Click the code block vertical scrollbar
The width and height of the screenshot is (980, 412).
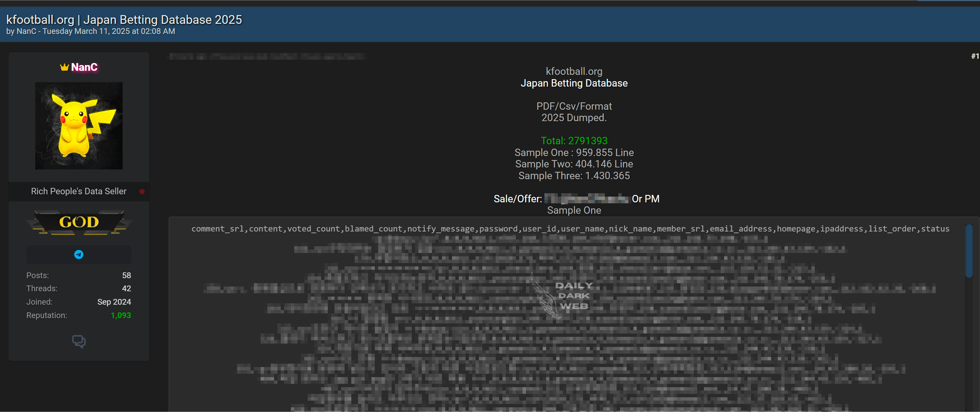point(969,251)
